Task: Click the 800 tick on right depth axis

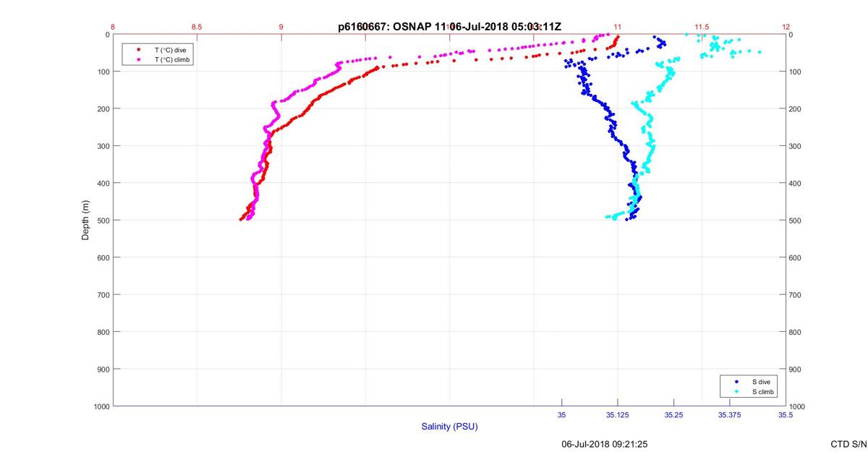Action: tap(795, 332)
